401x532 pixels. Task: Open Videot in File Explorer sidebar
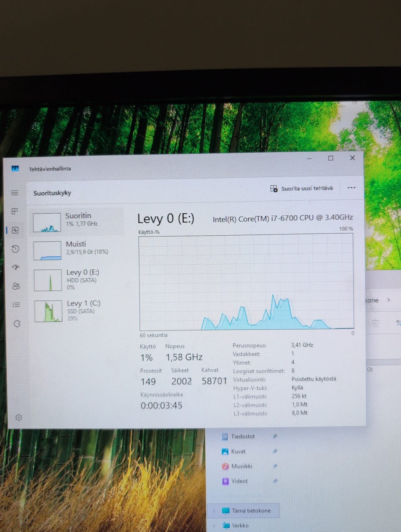(x=240, y=481)
